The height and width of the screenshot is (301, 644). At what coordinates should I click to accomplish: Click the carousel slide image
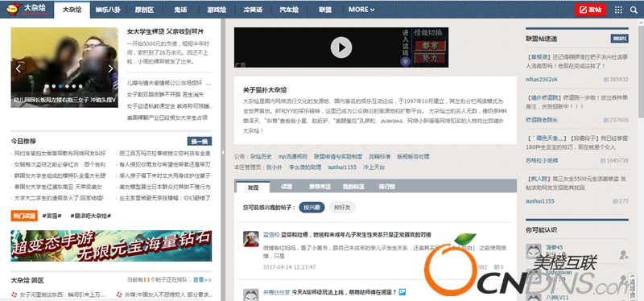click(x=64, y=68)
